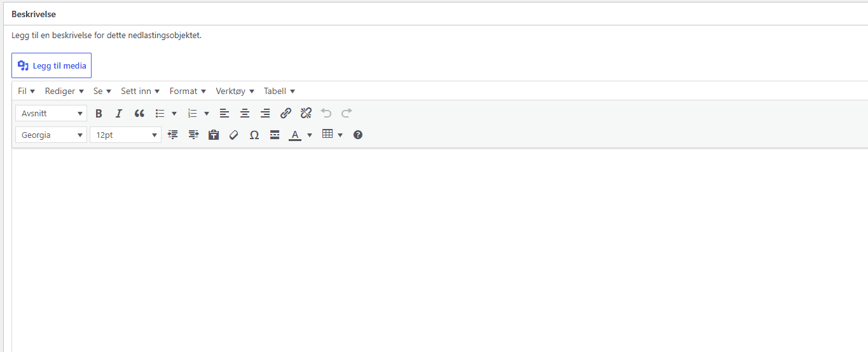The width and height of the screenshot is (868, 352).
Task: Toggle paste as text
Action: [x=214, y=135]
